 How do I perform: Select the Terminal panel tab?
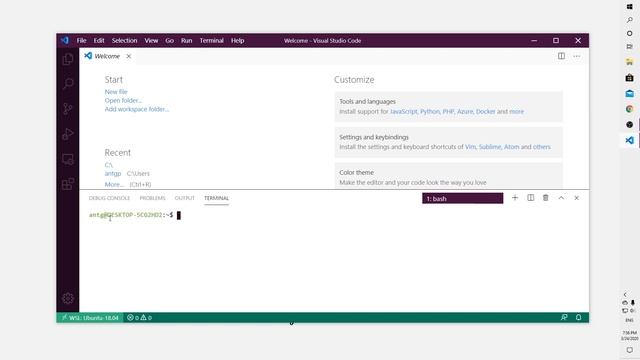click(x=216, y=198)
